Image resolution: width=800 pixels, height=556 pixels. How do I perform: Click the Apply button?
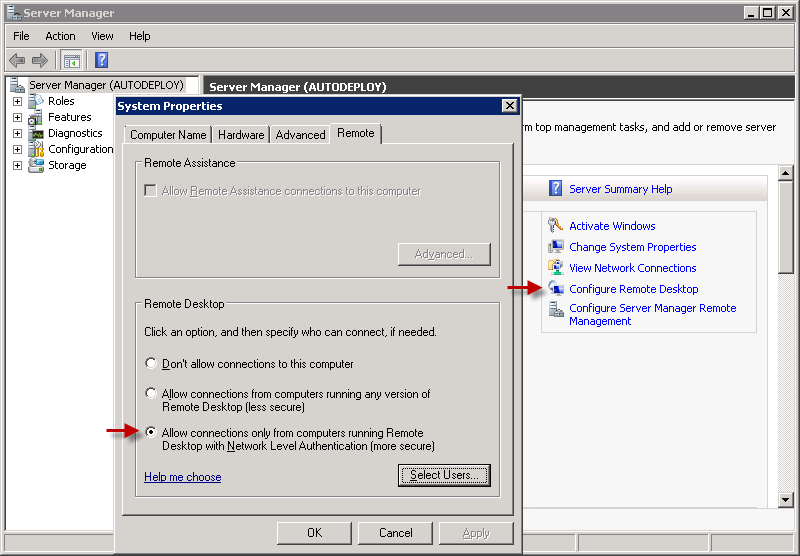pyautogui.click(x=476, y=533)
